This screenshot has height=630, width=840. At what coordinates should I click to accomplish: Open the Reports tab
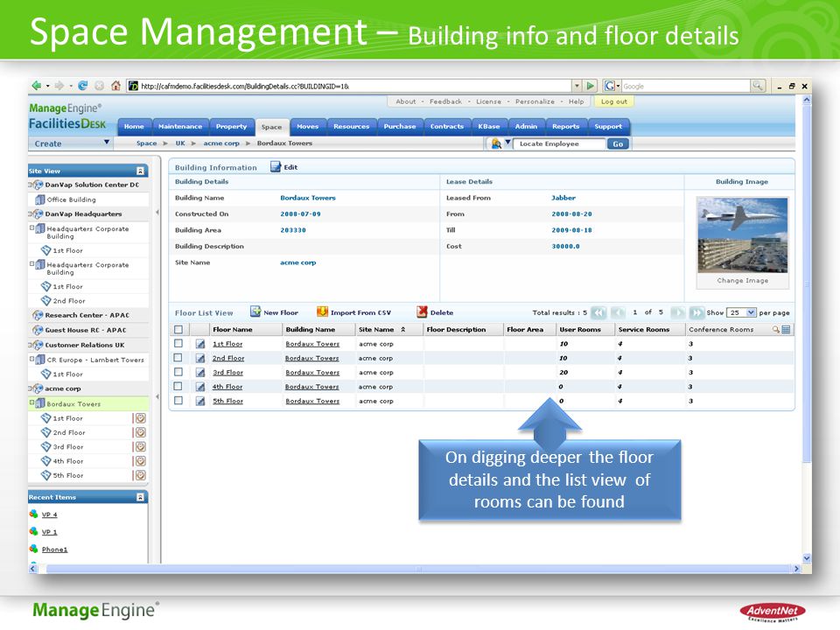click(x=566, y=126)
